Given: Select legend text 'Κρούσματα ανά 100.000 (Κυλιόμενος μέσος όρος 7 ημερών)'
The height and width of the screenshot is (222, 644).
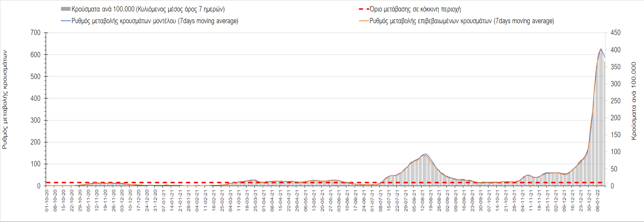Looking at the screenshot, I should click(148, 9).
